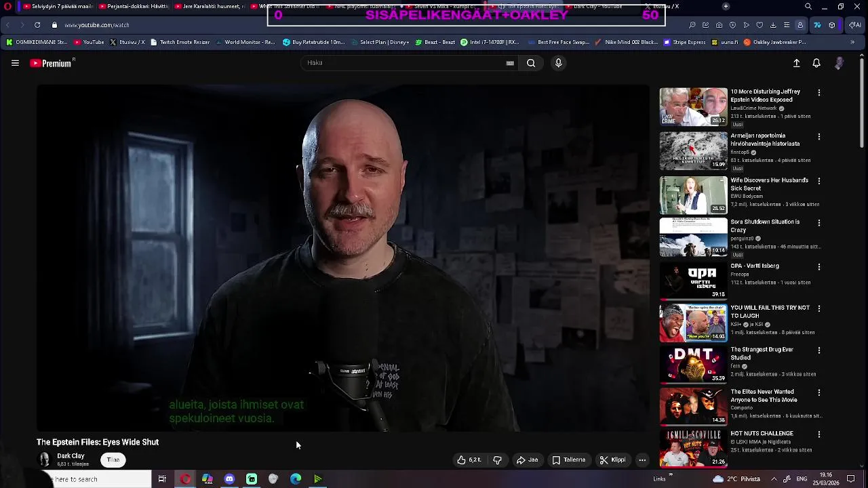Open options for Sora Shutdown Situation video

tap(818, 222)
